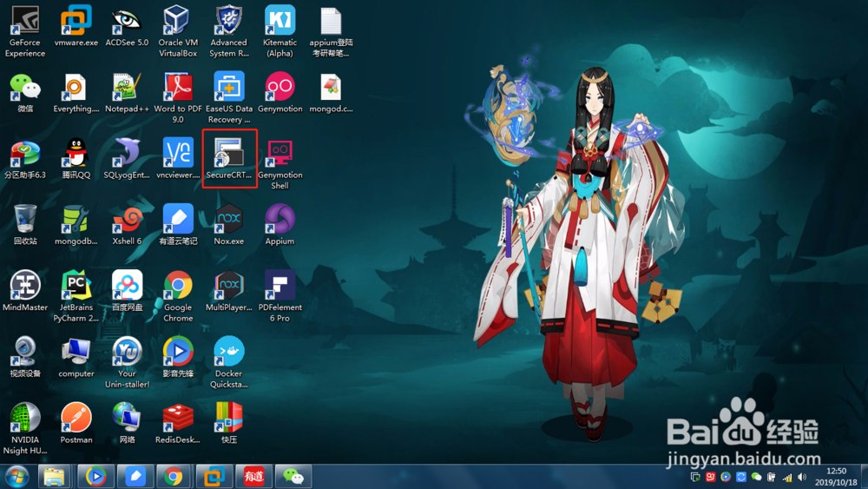This screenshot has height=489, width=868.
Task: Click the mongodb desktop shortcut
Action: coord(76,224)
